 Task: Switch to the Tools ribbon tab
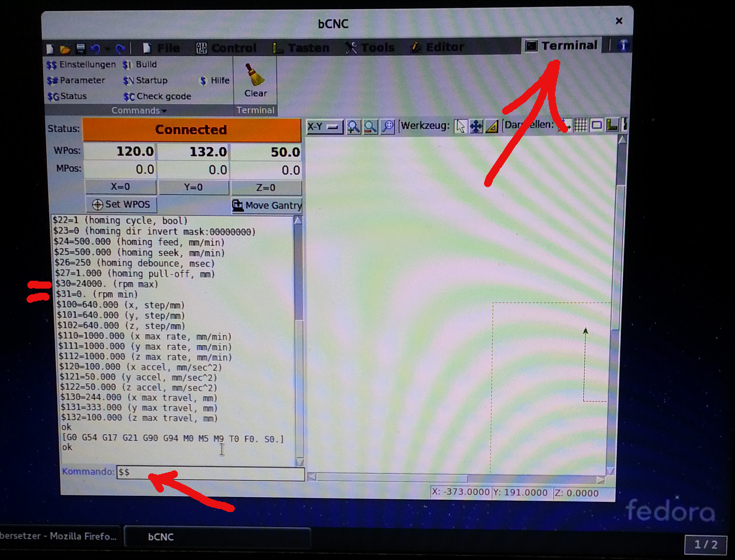pyautogui.click(x=370, y=47)
